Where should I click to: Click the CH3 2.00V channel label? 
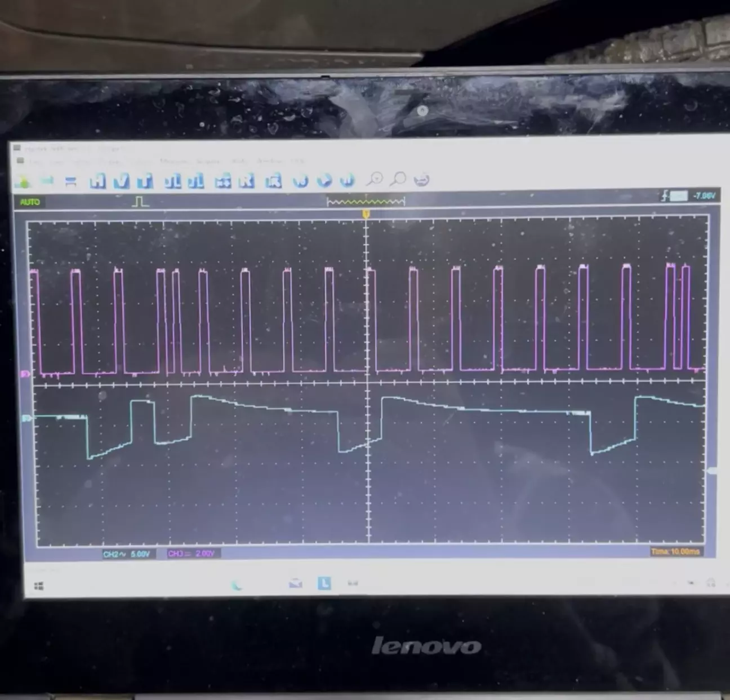(192, 553)
